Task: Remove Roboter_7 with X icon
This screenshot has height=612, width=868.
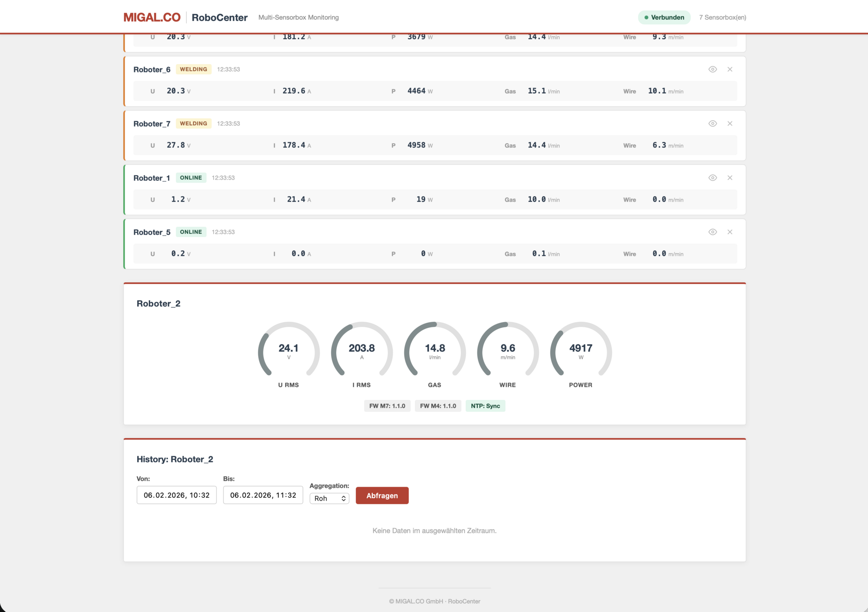Action: (x=730, y=124)
